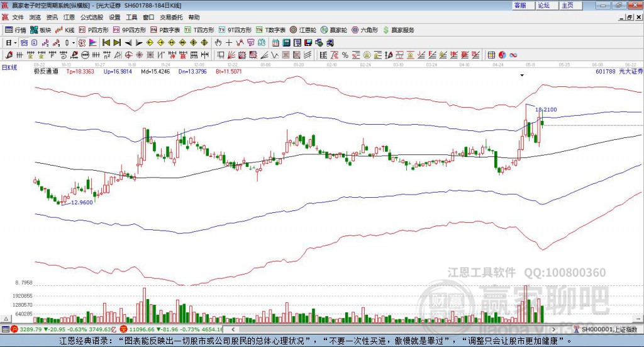Click the percent % retracement tool
The width and height of the screenshot is (644, 347).
click(345, 55)
